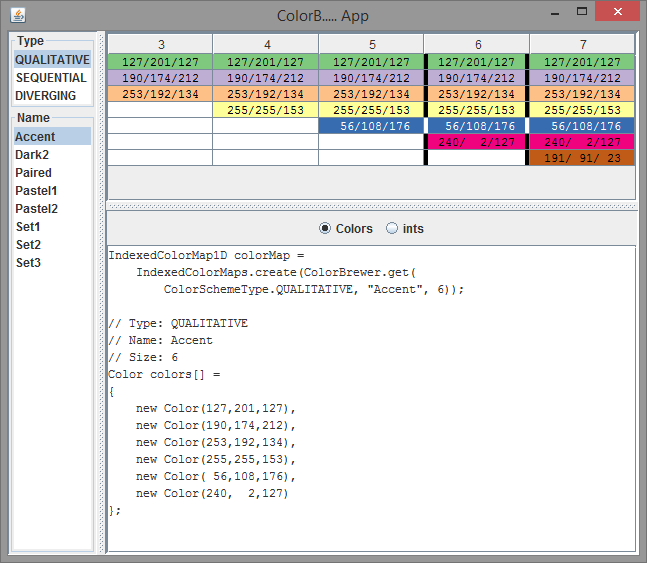Select green 127/201/127 cell in column 7

click(x=582, y=62)
